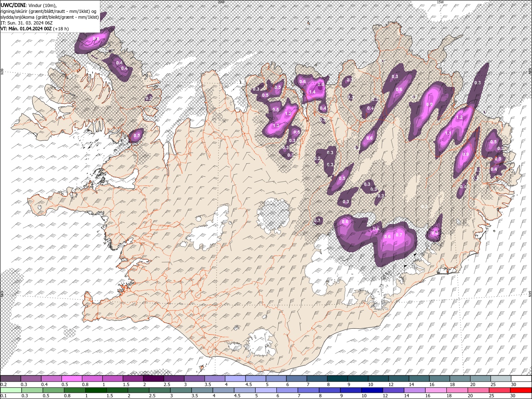Select the lavender 4 mm snow-scale swatch

pyautogui.click(x=235, y=379)
